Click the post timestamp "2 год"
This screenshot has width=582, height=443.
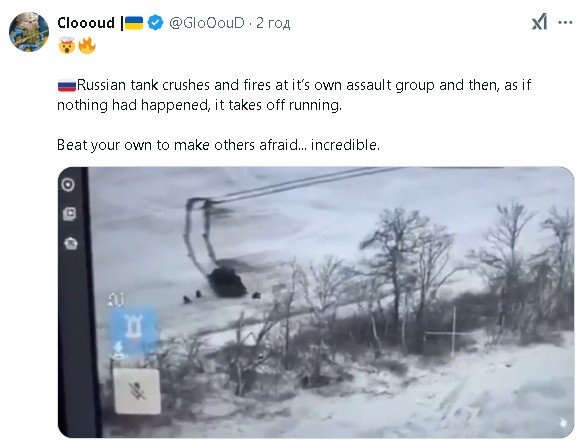click(x=273, y=23)
